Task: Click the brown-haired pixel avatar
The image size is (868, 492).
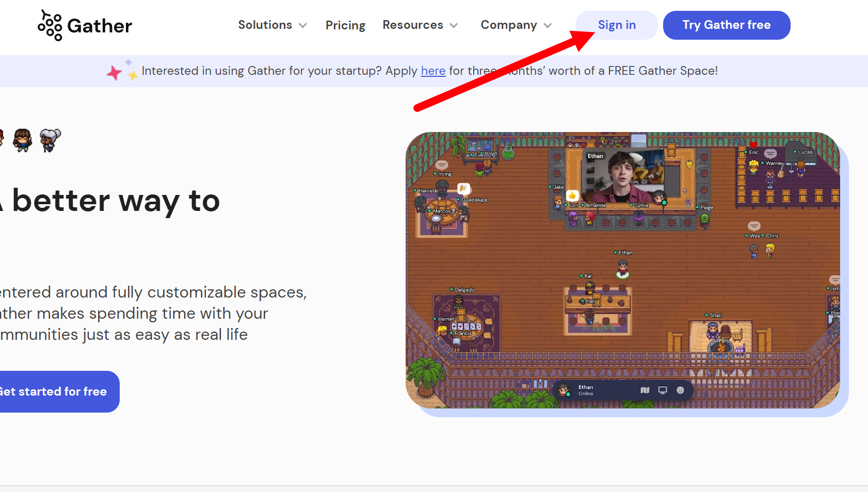Action: pyautogui.click(x=22, y=140)
